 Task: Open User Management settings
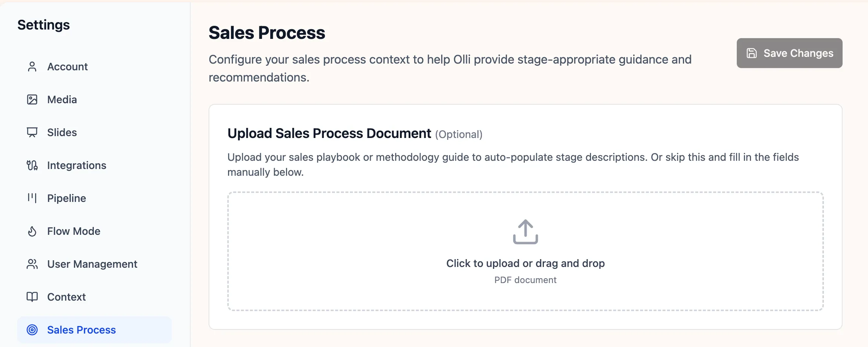92,264
